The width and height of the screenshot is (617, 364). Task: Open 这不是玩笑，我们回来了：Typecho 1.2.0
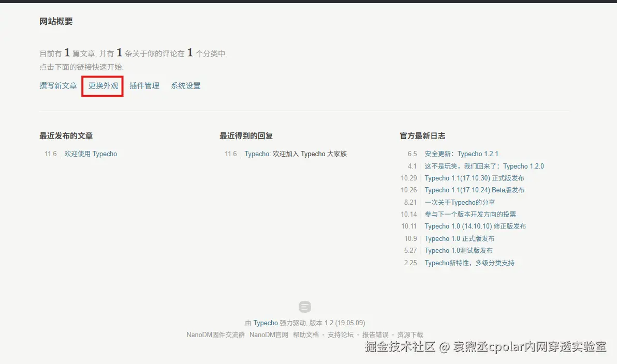click(x=484, y=166)
